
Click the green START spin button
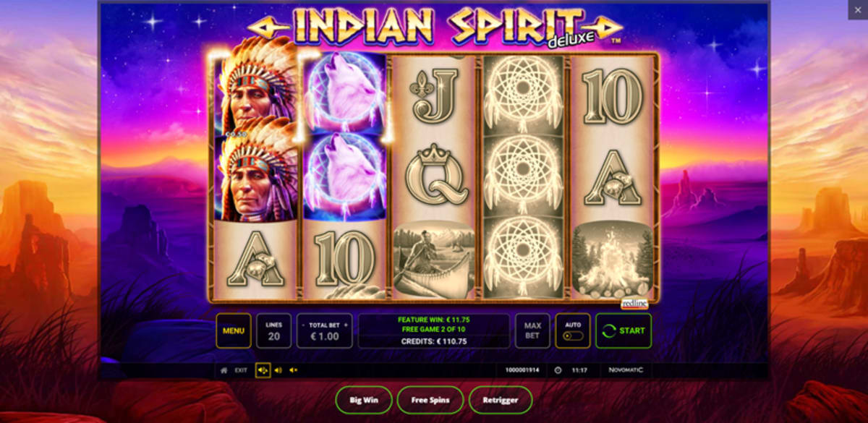click(x=624, y=330)
